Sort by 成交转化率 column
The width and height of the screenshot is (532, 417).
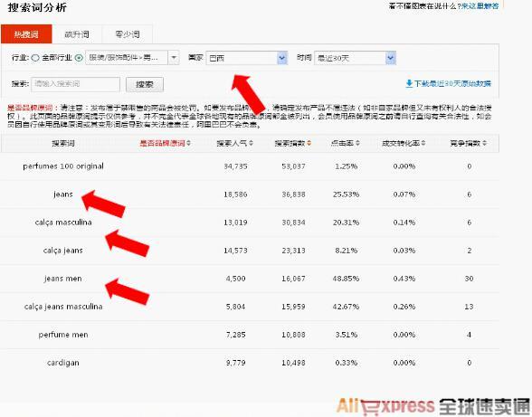pyautogui.click(x=404, y=143)
